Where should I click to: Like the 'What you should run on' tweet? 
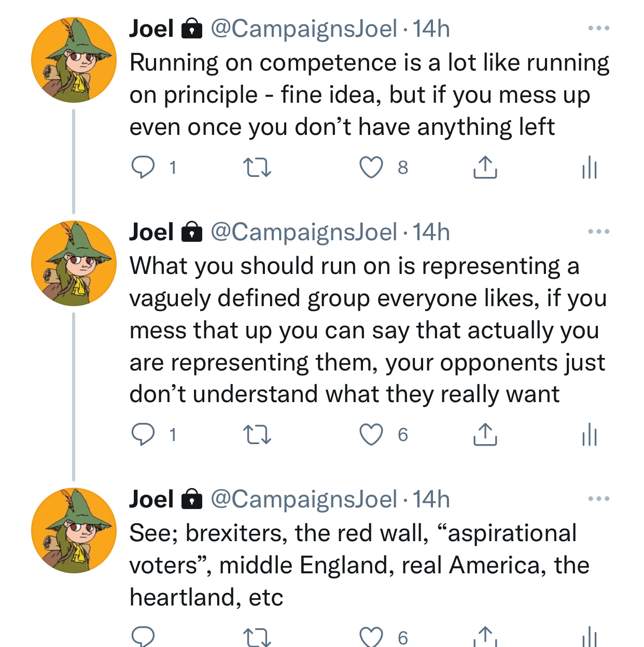371,435
